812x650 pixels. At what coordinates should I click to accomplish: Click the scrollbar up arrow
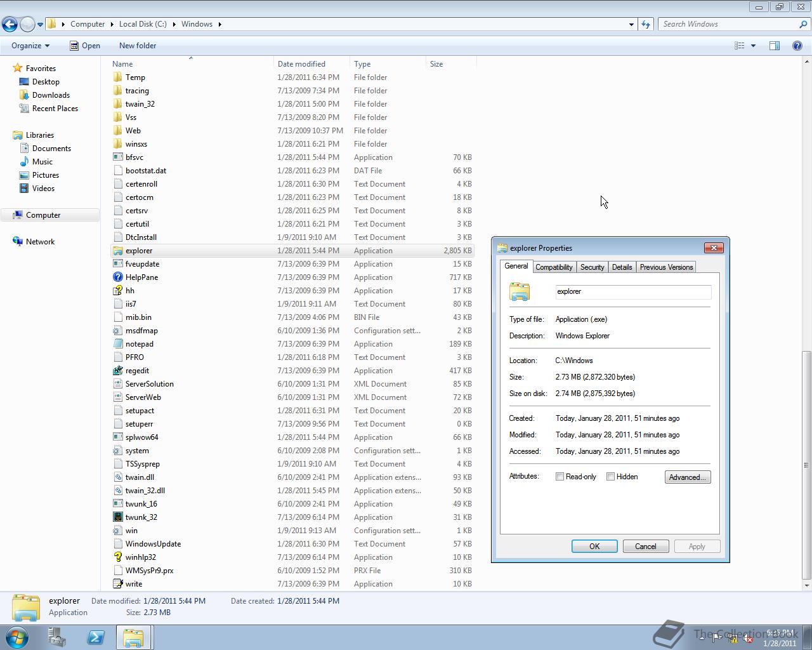tap(807, 62)
